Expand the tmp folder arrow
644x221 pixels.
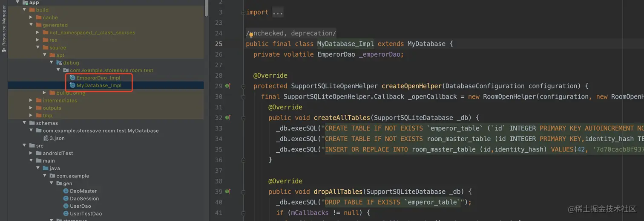pos(31,116)
